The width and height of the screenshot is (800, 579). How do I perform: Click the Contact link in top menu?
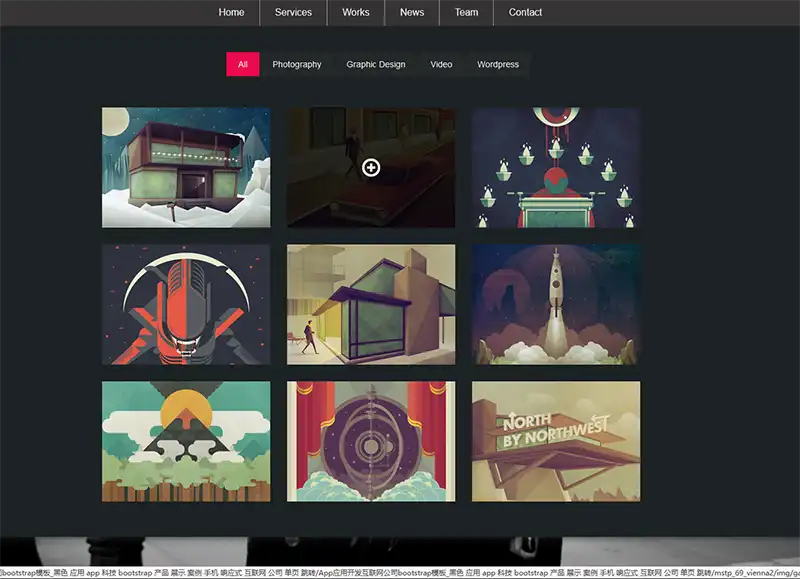(525, 12)
